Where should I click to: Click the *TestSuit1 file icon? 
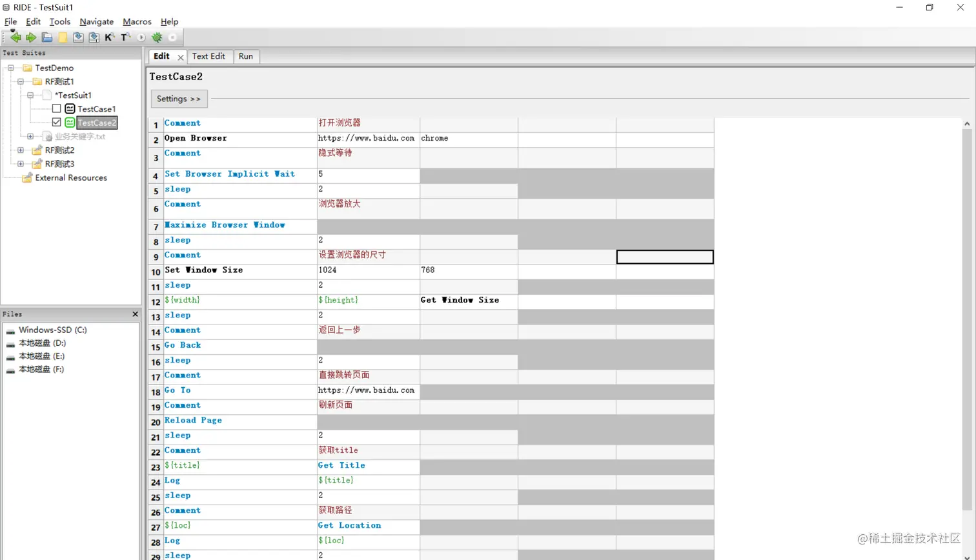pos(47,95)
